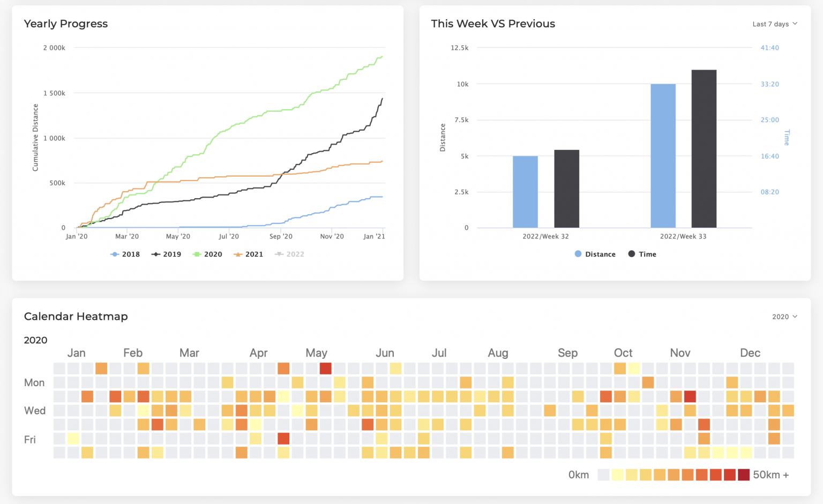This screenshot has width=823, height=504.
Task: Select the blue Distance bar for Week 32
Action: pyautogui.click(x=525, y=192)
